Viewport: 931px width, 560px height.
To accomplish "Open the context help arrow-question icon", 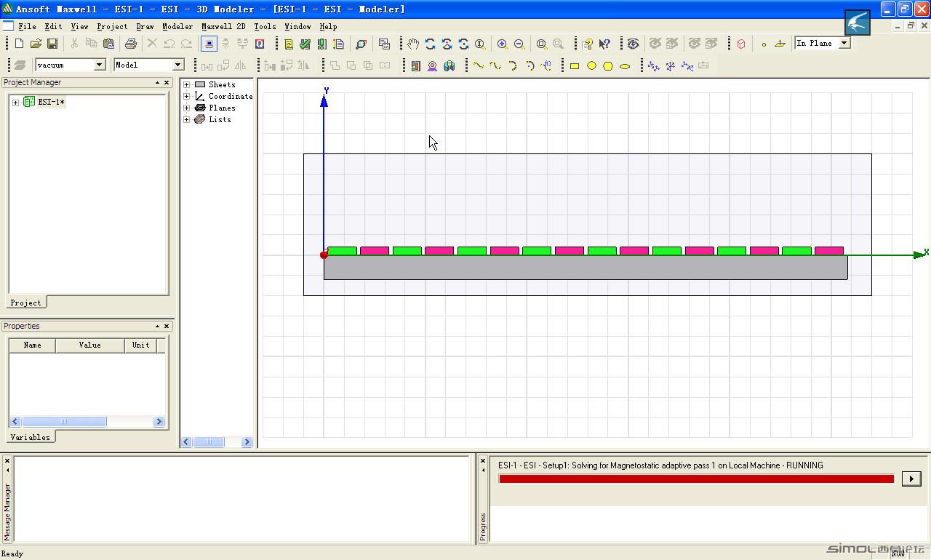I will (x=604, y=44).
